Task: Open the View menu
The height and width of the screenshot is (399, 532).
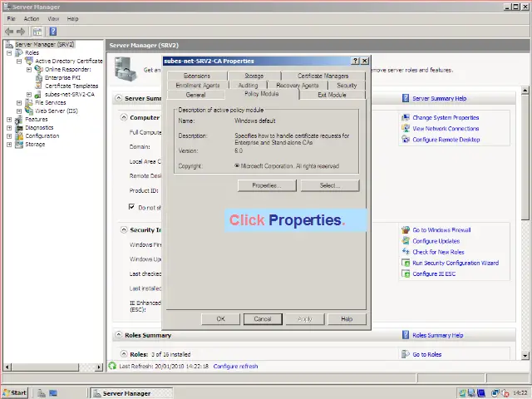Action: click(x=53, y=18)
